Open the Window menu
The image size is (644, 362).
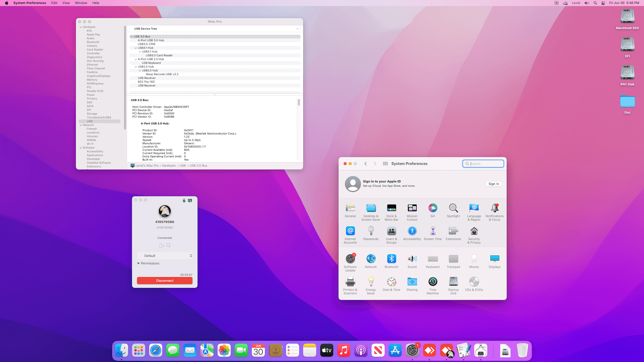81,3
